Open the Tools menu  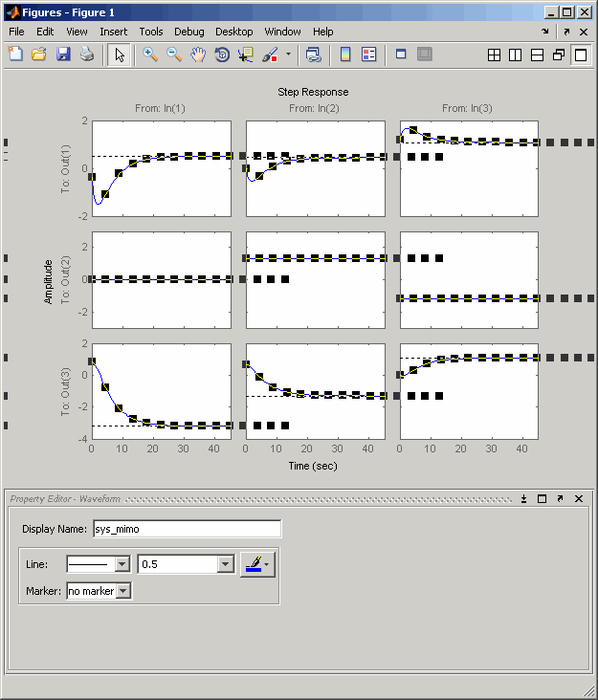pos(151,32)
